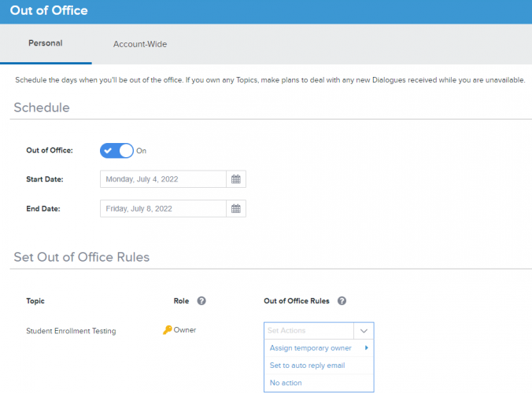Collapse the Set Actions dropdown using its chevron
This screenshot has height=393, width=532.
pyautogui.click(x=363, y=331)
